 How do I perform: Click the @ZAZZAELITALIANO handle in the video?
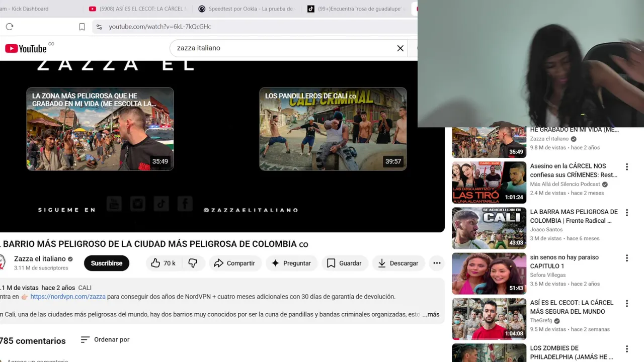click(251, 210)
